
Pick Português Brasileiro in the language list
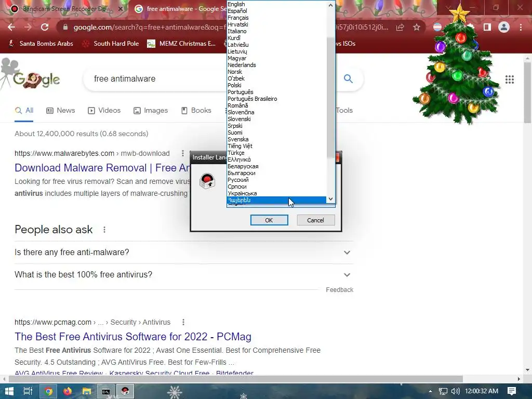point(277,99)
